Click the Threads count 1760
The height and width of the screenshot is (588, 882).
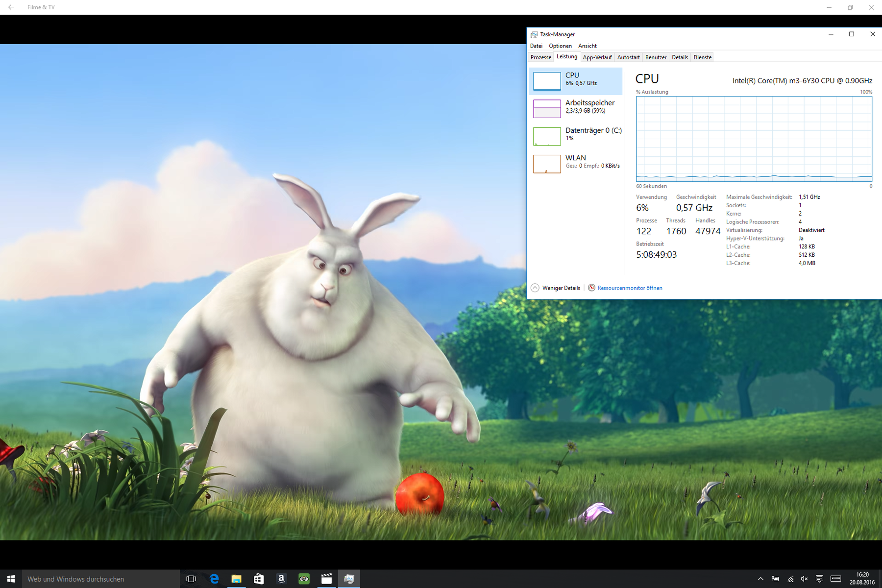point(676,231)
